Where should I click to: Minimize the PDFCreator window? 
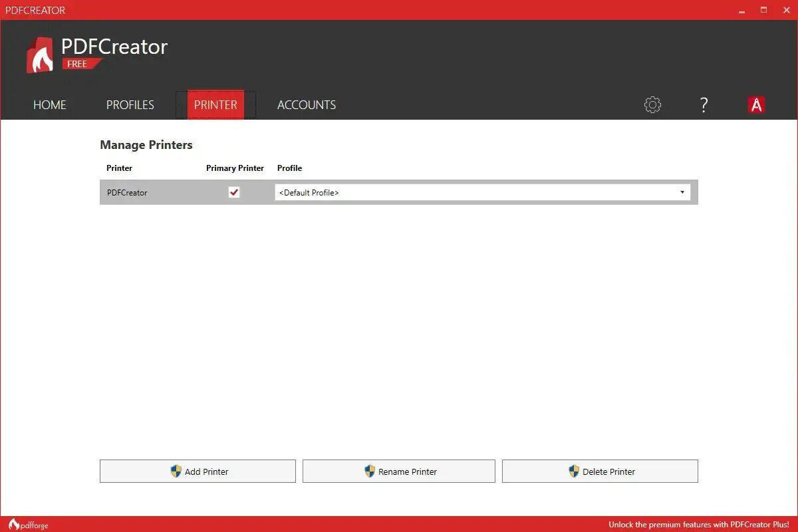click(x=742, y=10)
